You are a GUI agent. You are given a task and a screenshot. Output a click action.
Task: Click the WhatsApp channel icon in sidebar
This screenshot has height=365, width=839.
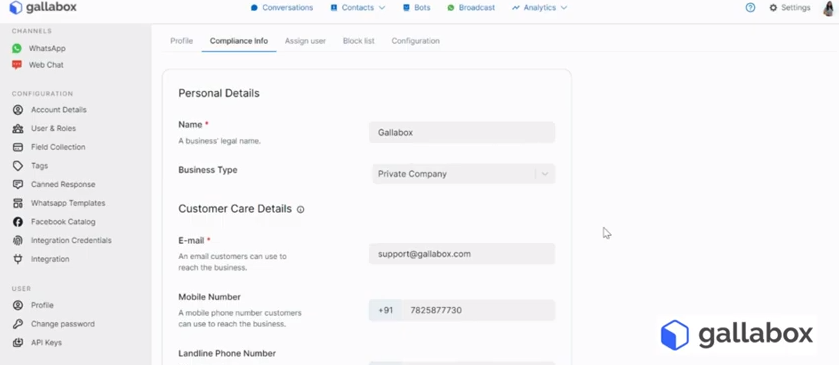tap(17, 48)
